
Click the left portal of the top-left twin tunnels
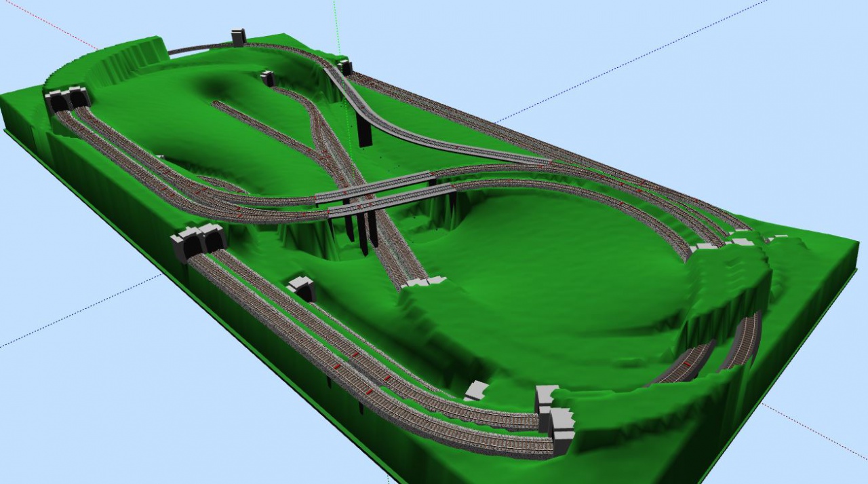click(58, 102)
